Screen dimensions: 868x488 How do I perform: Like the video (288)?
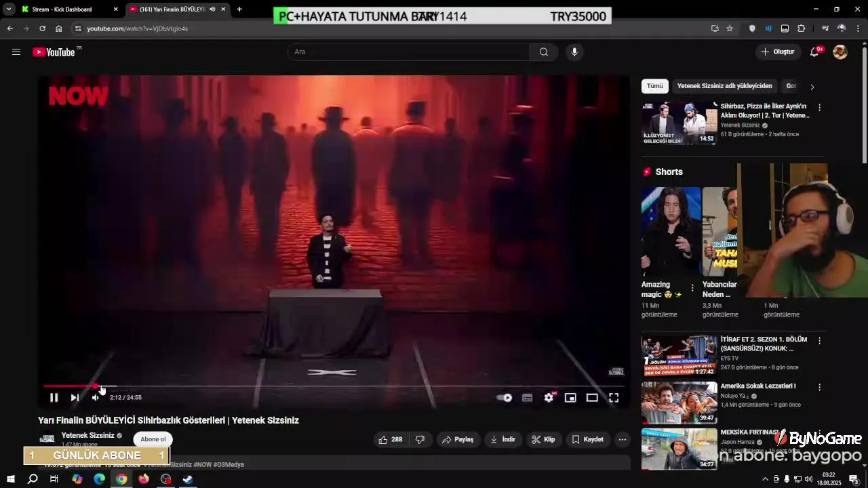391,440
